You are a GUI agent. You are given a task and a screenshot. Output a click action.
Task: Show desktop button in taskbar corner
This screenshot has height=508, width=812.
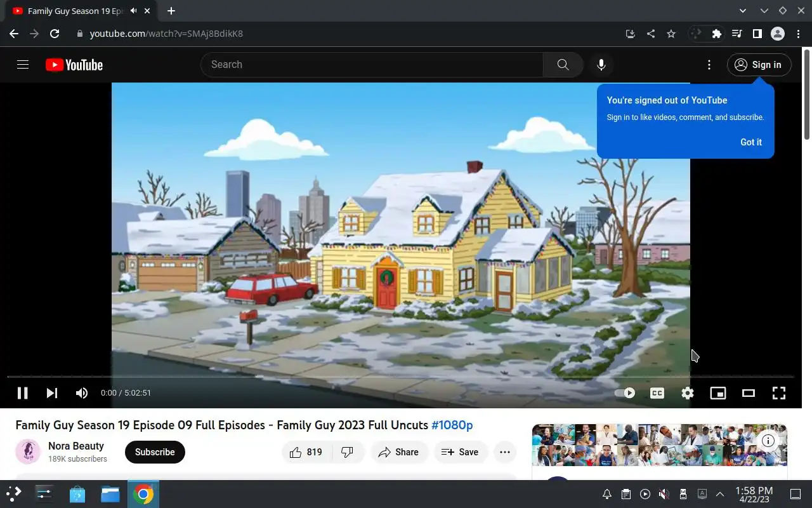click(796, 494)
